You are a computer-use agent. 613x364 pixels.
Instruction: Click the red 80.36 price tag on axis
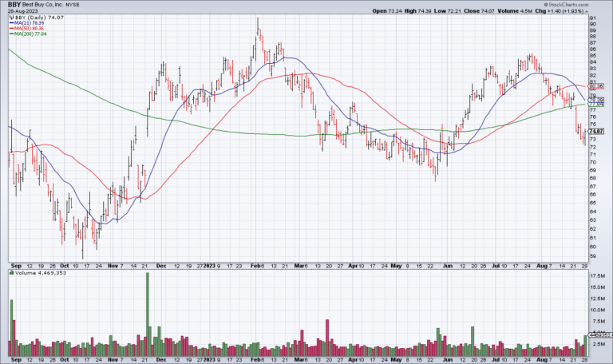(595, 86)
